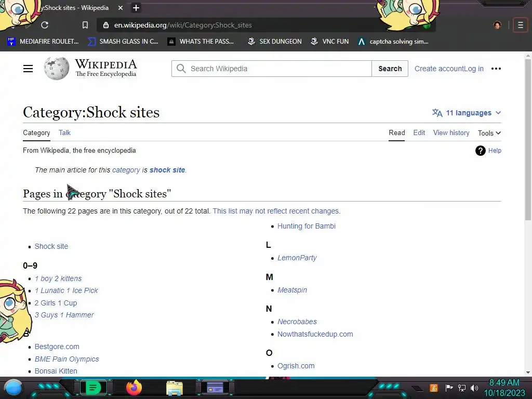The image size is (532, 399).
Task: Click the taskbar clock showing 8:49 AM
Action: click(x=504, y=383)
